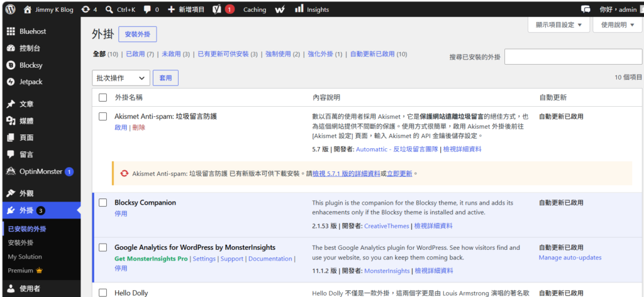Image resolution: width=644 pixels, height=297 pixels.
Task: Activate Akismet via 啟用 link
Action: point(121,127)
